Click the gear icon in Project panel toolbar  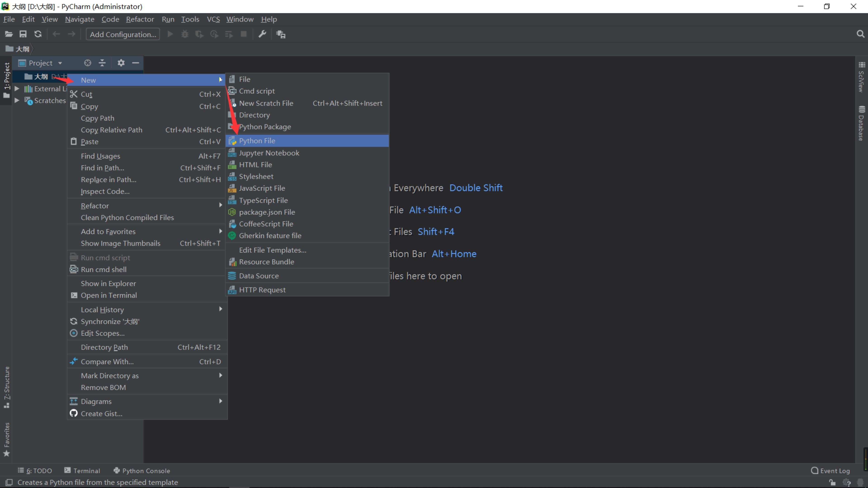[x=121, y=63]
